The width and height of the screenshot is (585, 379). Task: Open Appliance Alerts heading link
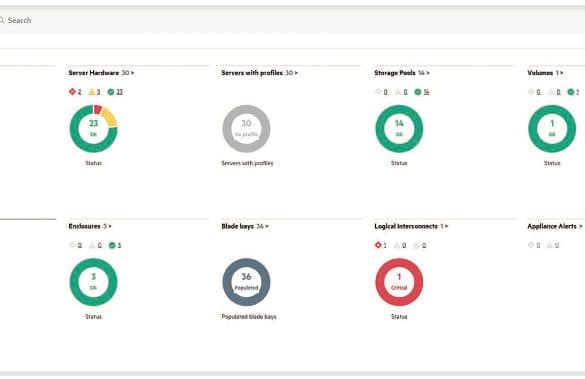coord(554,226)
